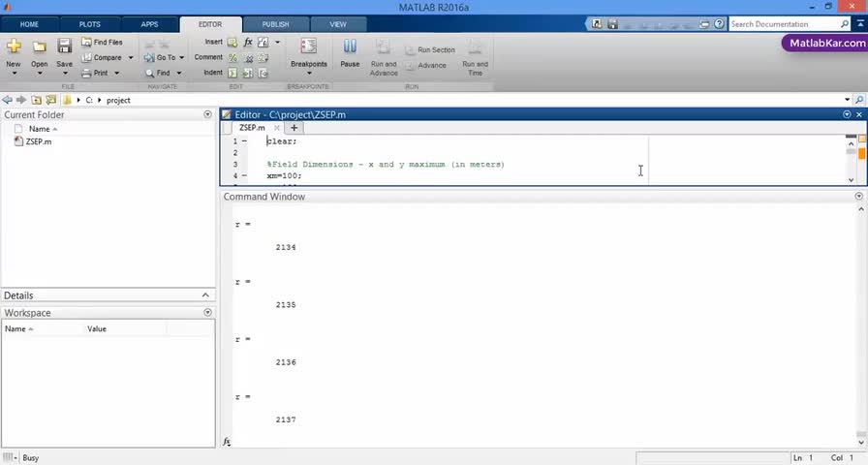Screen dimensions: 868x465
Task: Go back with the folder back arrow
Action: point(7,100)
